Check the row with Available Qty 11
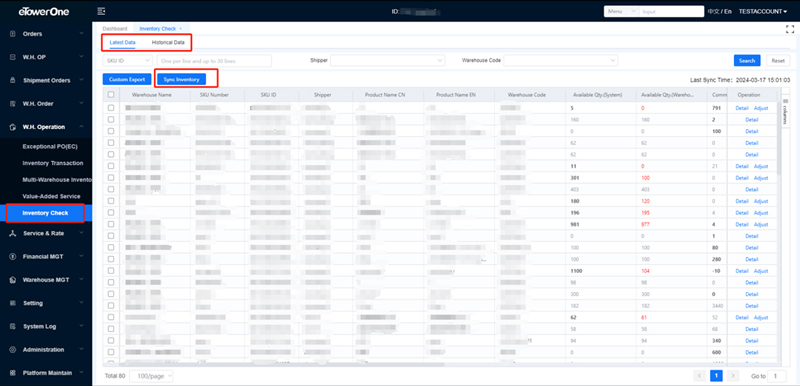The height and width of the screenshot is (386, 800). click(111, 166)
